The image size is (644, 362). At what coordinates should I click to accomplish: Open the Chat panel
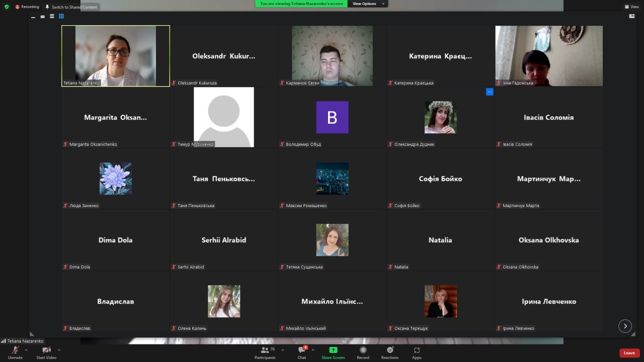click(302, 352)
